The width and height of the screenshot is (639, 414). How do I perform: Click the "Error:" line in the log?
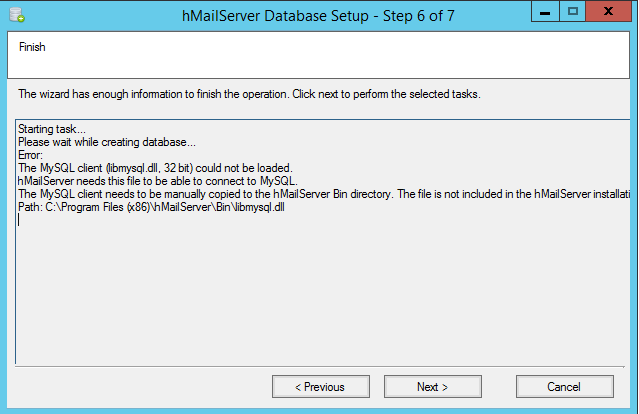[32, 155]
